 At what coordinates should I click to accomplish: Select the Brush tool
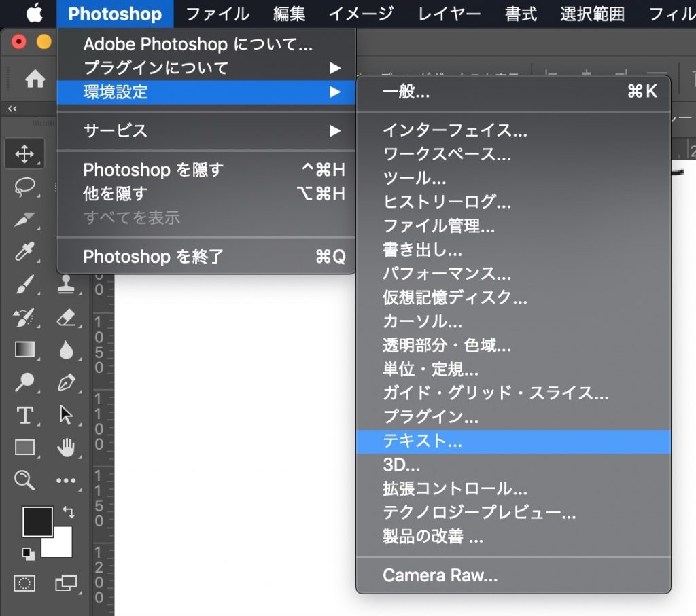click(x=24, y=285)
